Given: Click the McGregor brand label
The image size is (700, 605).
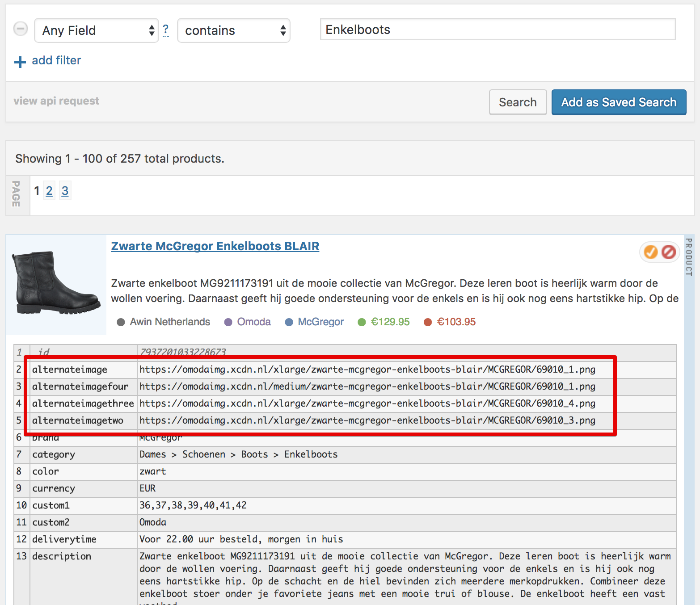Looking at the screenshot, I should coord(320,322).
